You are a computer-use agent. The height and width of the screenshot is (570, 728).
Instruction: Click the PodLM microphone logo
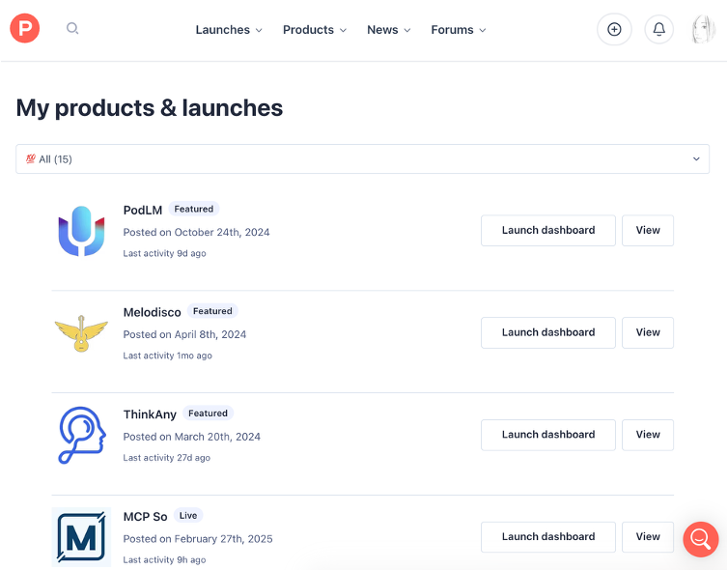coord(81,231)
